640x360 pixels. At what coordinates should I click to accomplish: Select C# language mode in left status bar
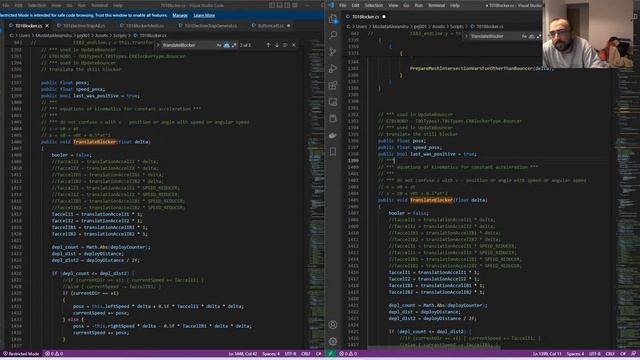[318, 354]
